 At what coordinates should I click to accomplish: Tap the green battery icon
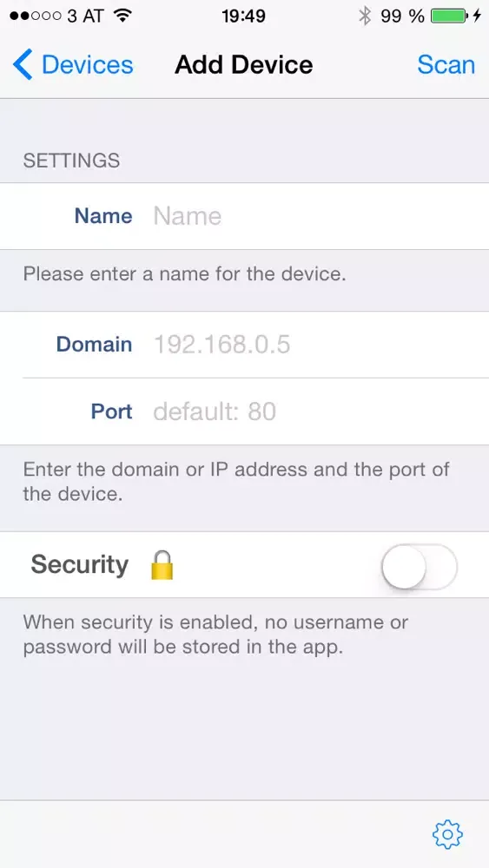tap(450, 16)
